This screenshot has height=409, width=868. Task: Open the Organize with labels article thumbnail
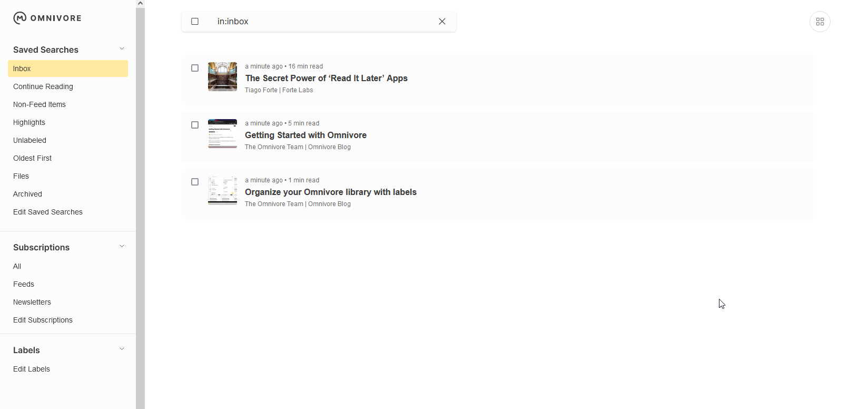(x=222, y=191)
